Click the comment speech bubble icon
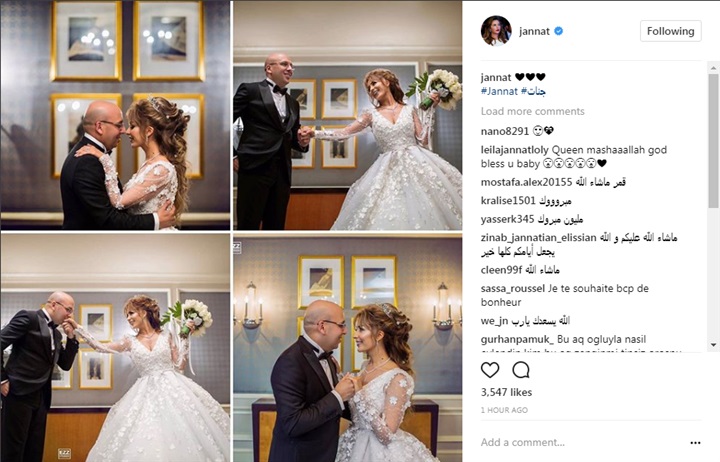 tap(521, 370)
